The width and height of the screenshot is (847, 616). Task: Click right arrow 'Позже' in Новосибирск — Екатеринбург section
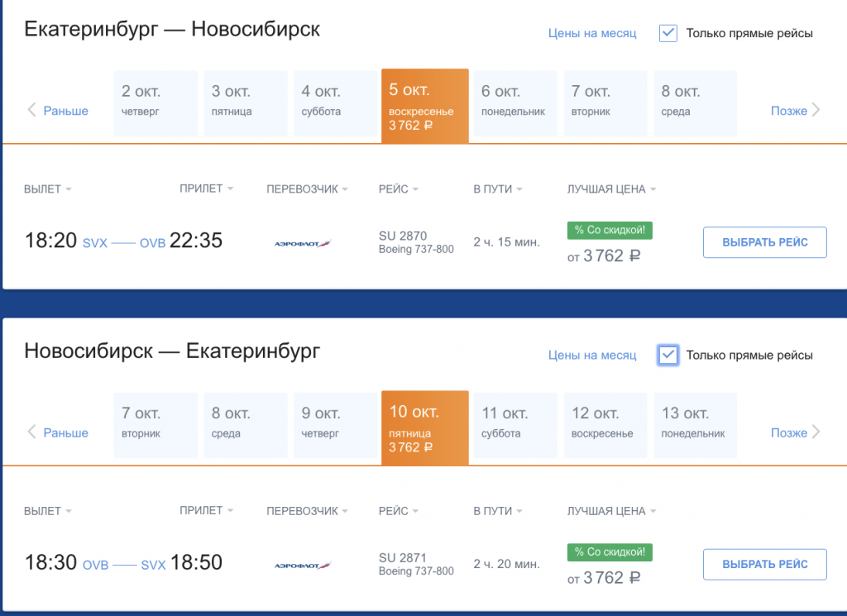tap(795, 432)
